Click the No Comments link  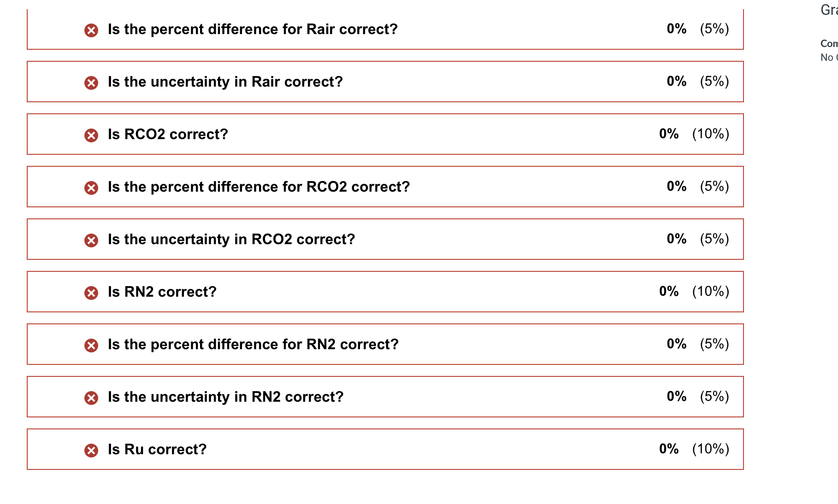point(829,57)
